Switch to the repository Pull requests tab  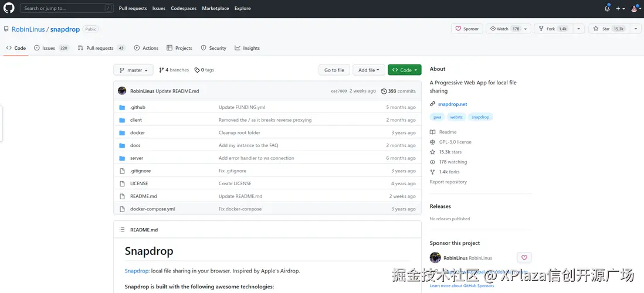(101, 48)
